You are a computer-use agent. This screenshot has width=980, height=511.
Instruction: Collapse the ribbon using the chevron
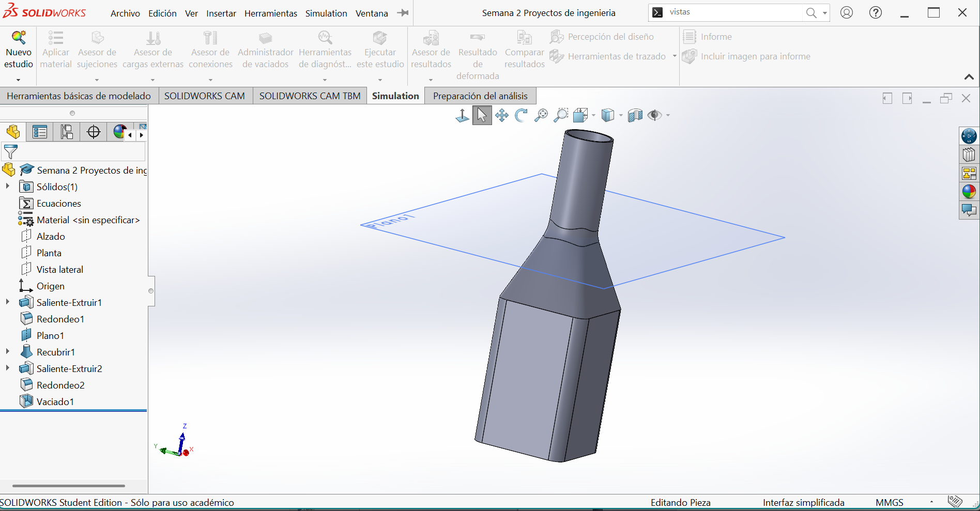tap(969, 77)
